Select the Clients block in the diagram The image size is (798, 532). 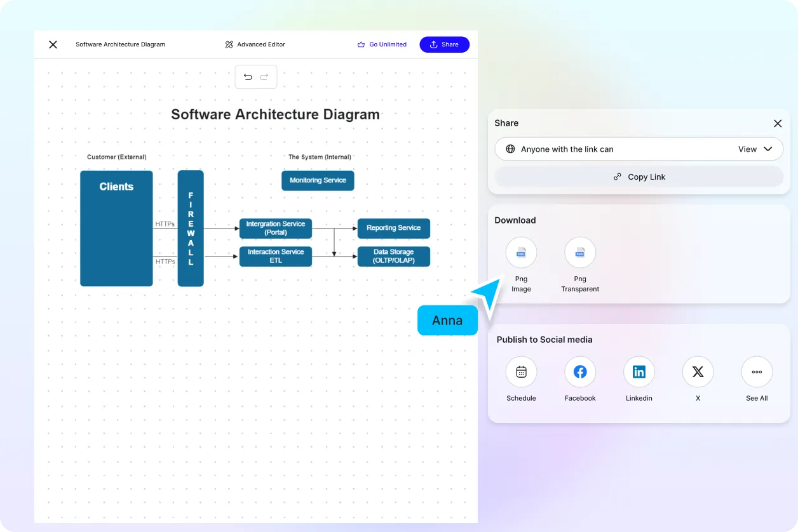[116, 228]
